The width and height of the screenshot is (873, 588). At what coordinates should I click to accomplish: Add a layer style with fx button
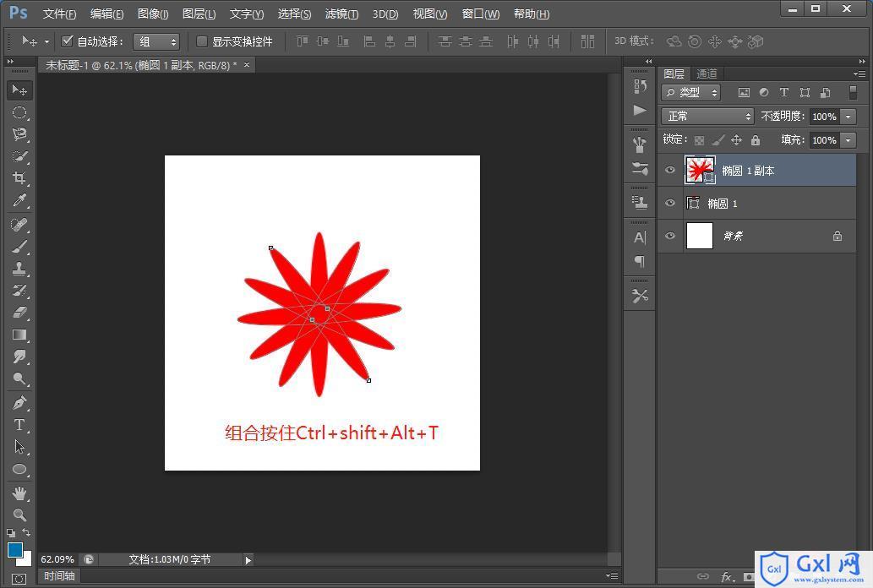pyautogui.click(x=727, y=577)
